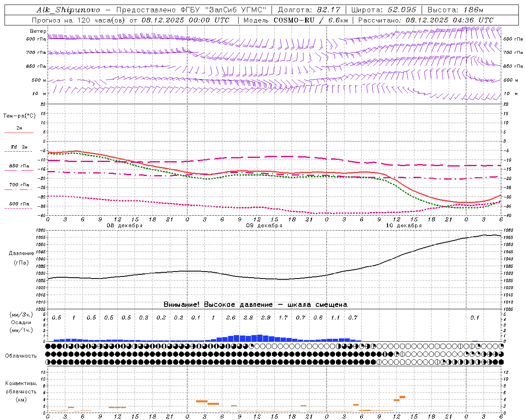Click the Тем-ра(°C) temperature label
525x420 pixels.
(x=19, y=116)
